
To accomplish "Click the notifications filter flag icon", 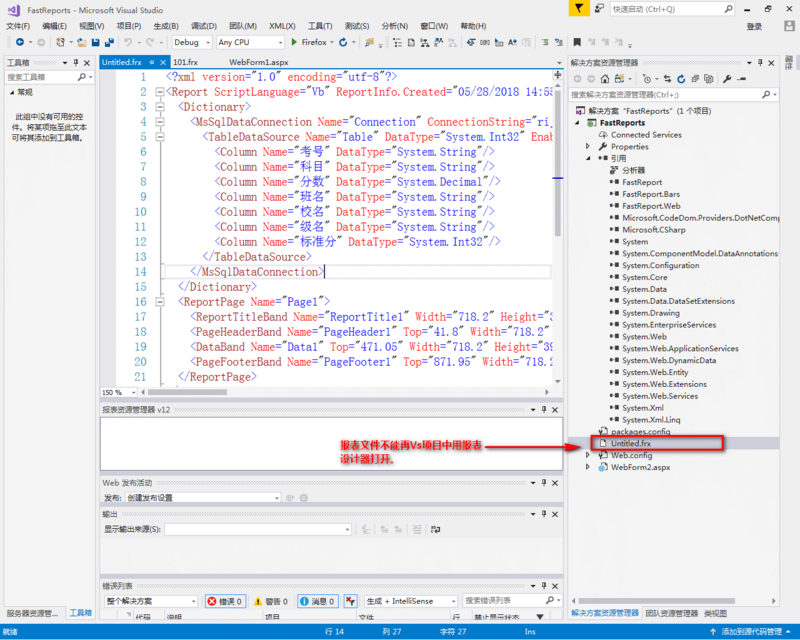I will pos(579,9).
